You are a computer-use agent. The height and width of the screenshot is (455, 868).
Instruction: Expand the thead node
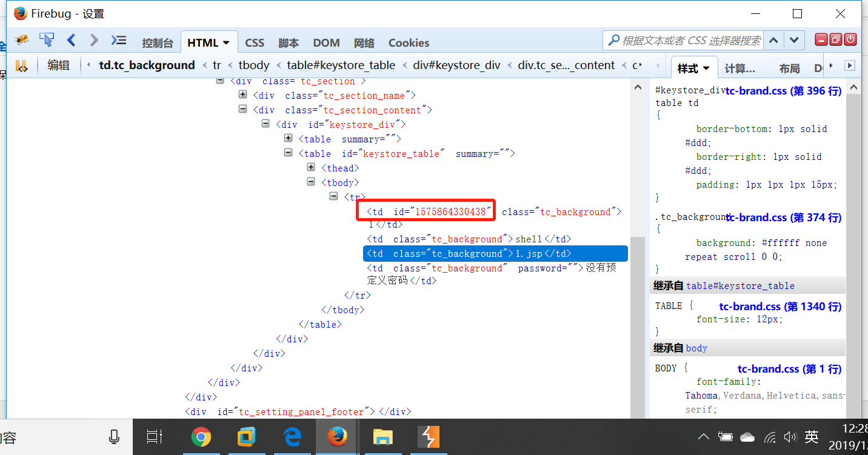click(x=311, y=167)
